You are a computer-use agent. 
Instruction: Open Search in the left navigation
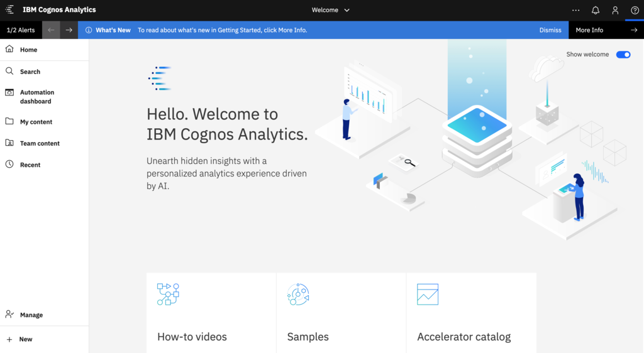pos(30,72)
